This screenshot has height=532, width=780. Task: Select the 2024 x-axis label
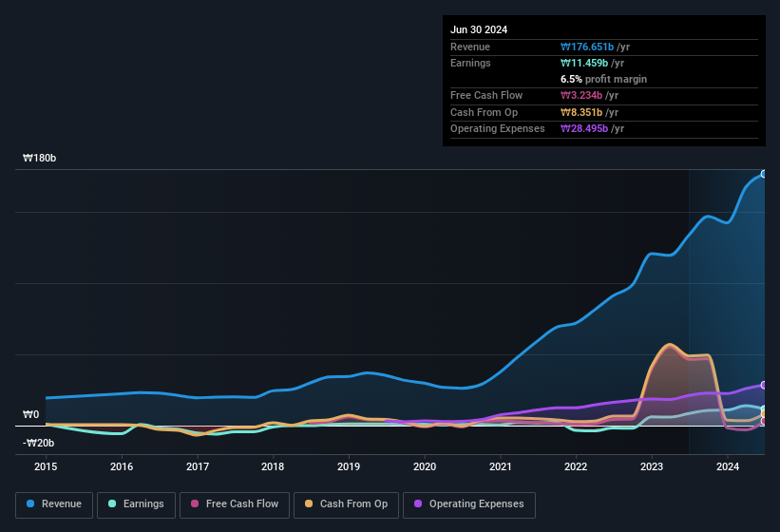728,466
